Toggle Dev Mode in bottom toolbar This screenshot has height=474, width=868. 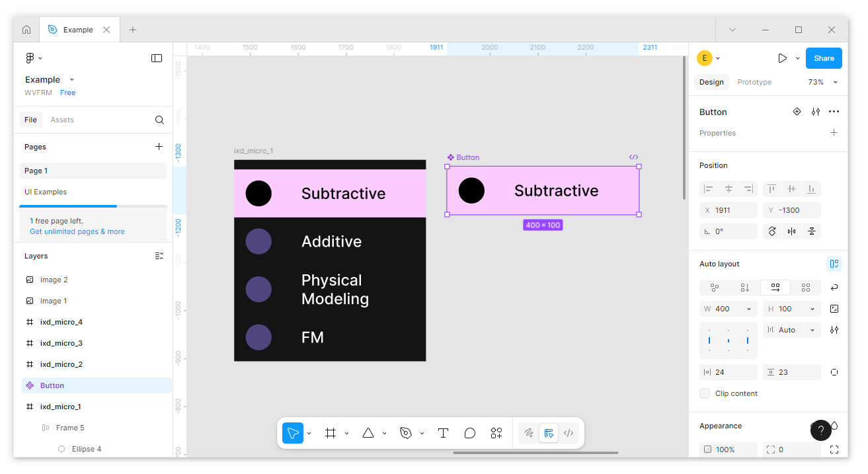569,433
